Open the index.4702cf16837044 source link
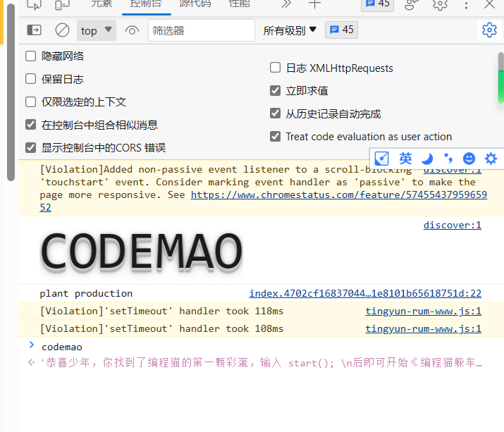 [365, 293]
